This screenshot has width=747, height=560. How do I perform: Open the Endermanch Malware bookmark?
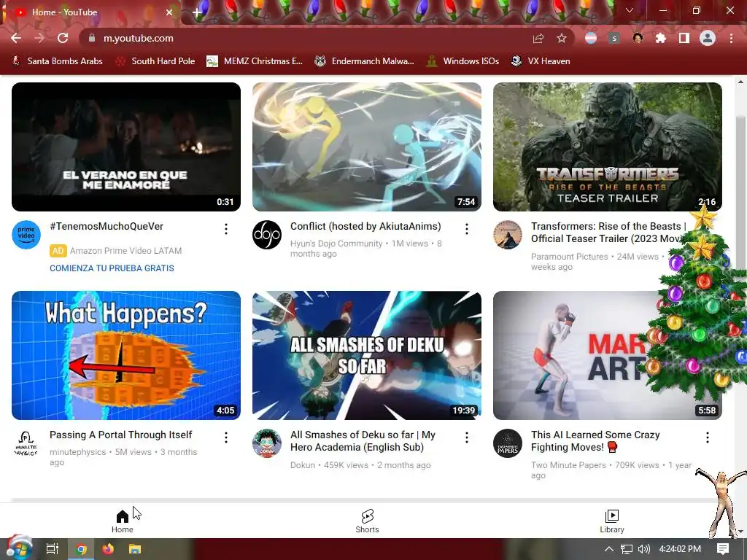(365, 61)
